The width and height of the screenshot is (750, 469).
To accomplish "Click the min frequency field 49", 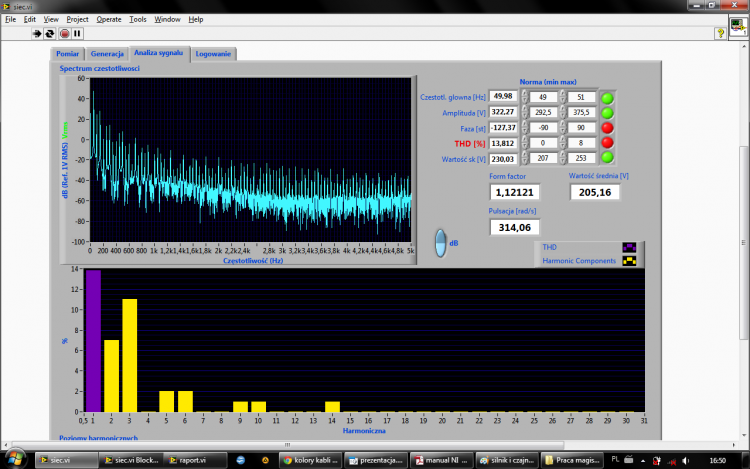I will pos(543,97).
